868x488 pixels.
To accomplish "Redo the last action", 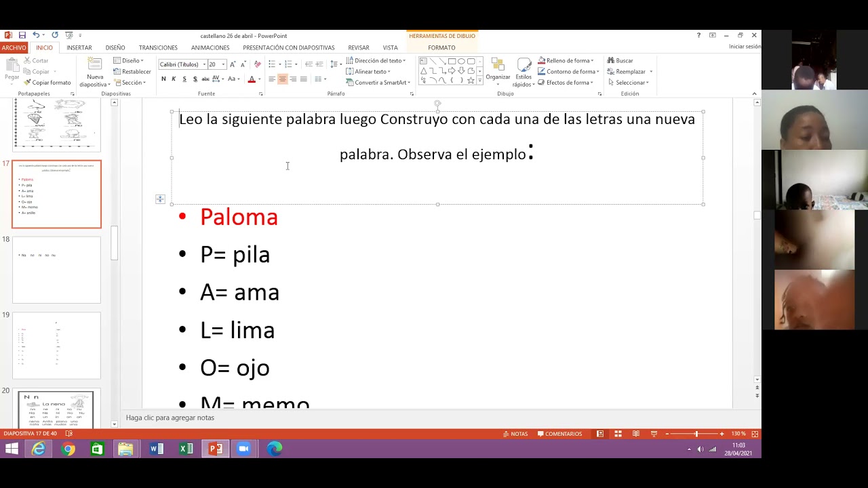I will coord(55,35).
